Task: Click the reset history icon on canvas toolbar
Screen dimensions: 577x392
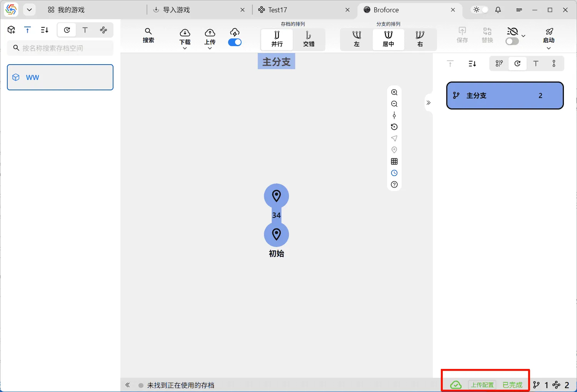Action: click(x=394, y=127)
